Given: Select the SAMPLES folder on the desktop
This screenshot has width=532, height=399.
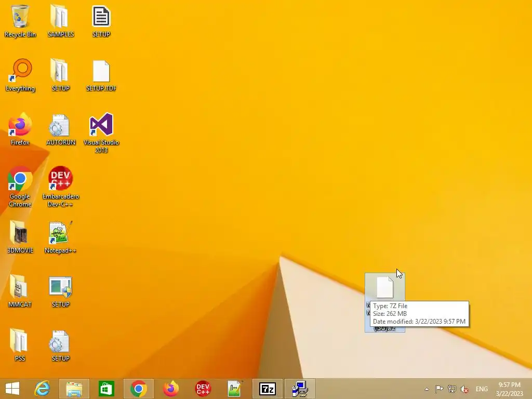Looking at the screenshot, I should click(61, 21).
